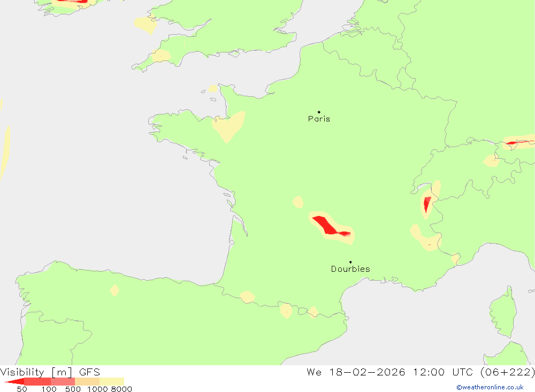Click the legend value '8000'
Viewport: 535px width, 392px height.
121,389
